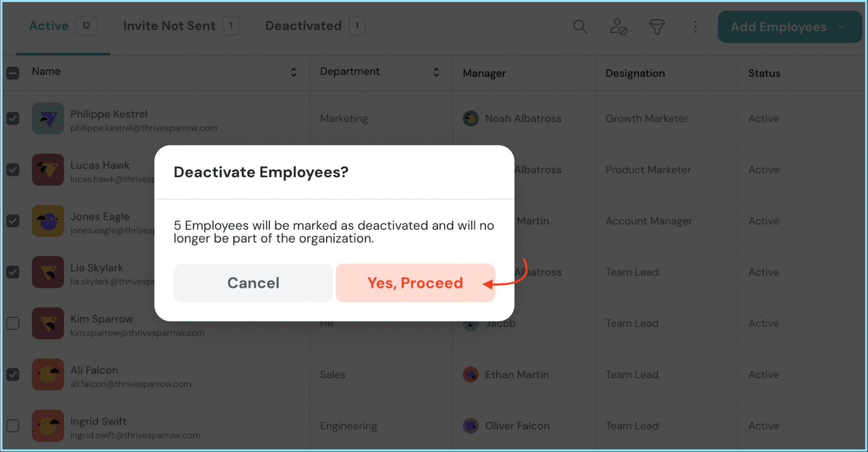Click Ingrid Swift's profile avatar
This screenshot has height=452, width=868.
[48, 426]
